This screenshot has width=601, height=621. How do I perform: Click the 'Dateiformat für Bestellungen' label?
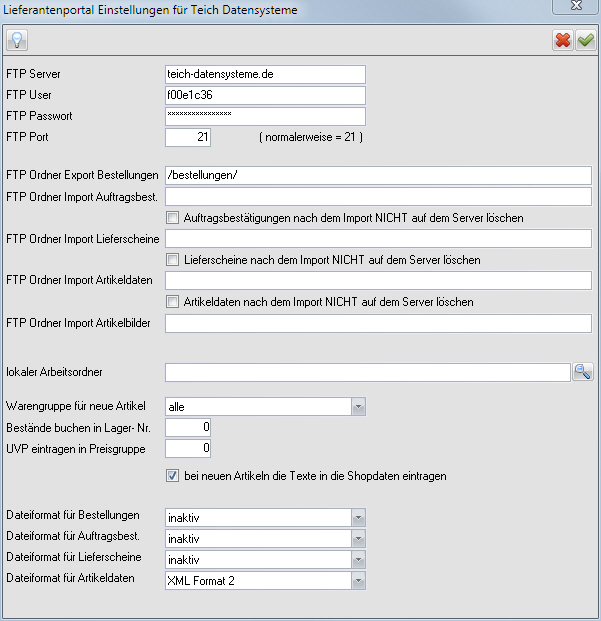[x=73, y=515]
